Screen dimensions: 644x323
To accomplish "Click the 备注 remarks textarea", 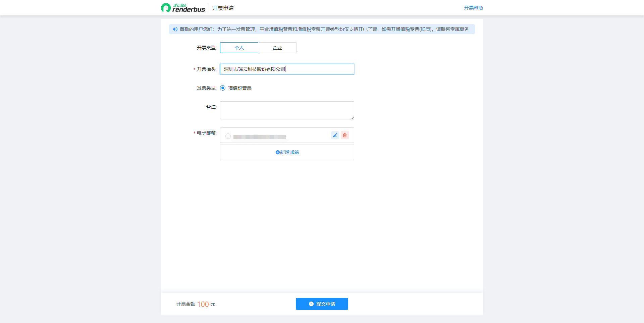I will pyautogui.click(x=287, y=110).
